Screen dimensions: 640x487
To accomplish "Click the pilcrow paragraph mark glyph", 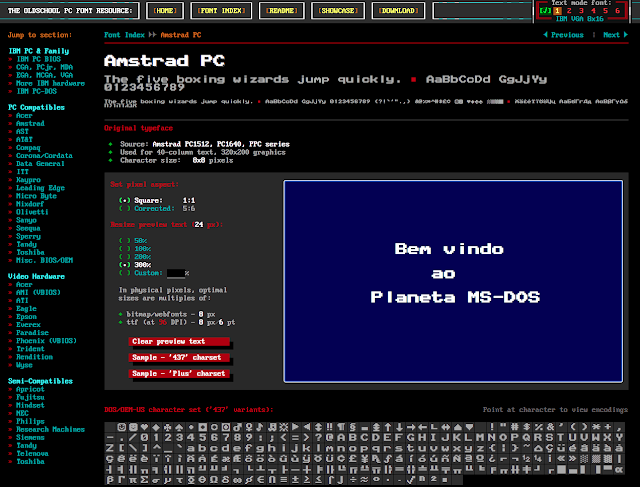I will click(x=342, y=427).
